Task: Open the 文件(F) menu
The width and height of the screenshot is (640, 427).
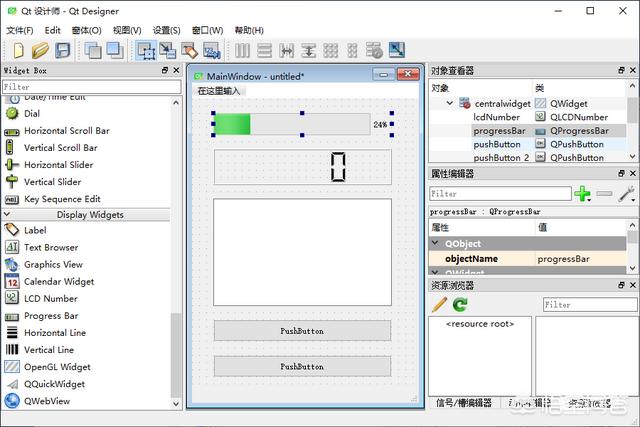Action: point(20,30)
